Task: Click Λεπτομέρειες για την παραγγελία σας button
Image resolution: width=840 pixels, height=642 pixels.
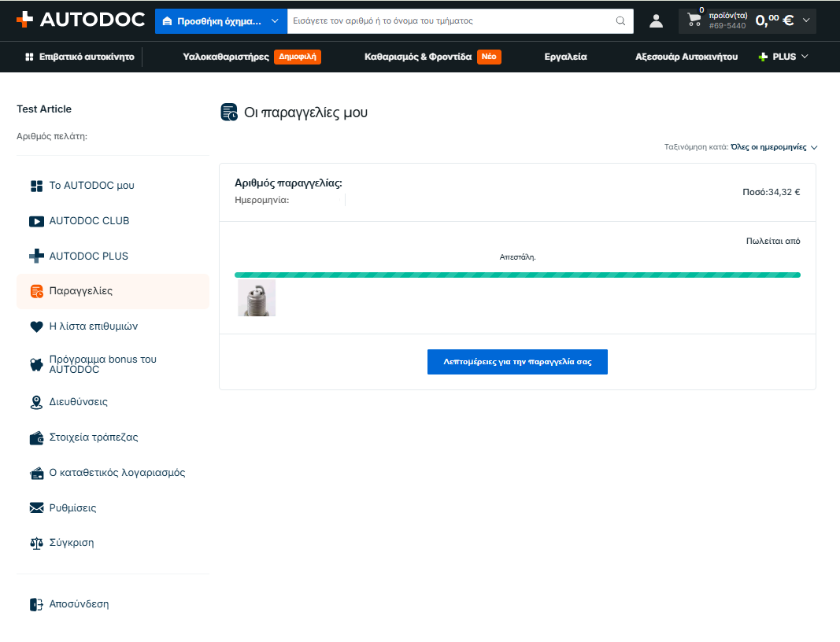Action: point(517,362)
